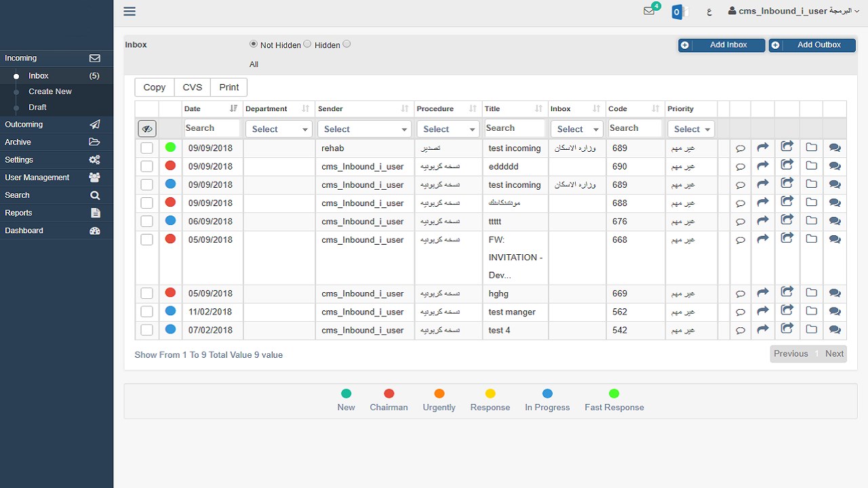
Task: Open chat bubbles icon for 'hghg' row
Action: pyautogui.click(x=835, y=293)
